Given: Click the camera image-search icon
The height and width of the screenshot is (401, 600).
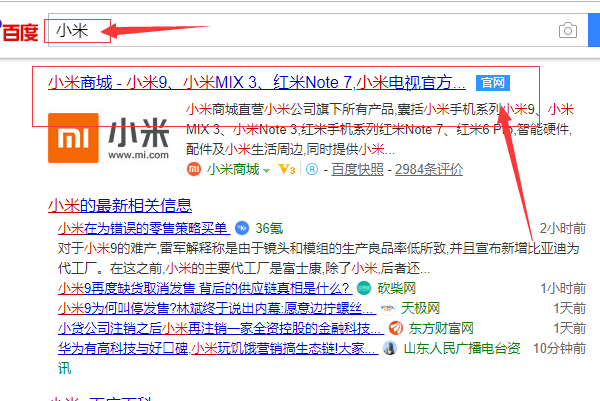Looking at the screenshot, I should click(x=568, y=30).
